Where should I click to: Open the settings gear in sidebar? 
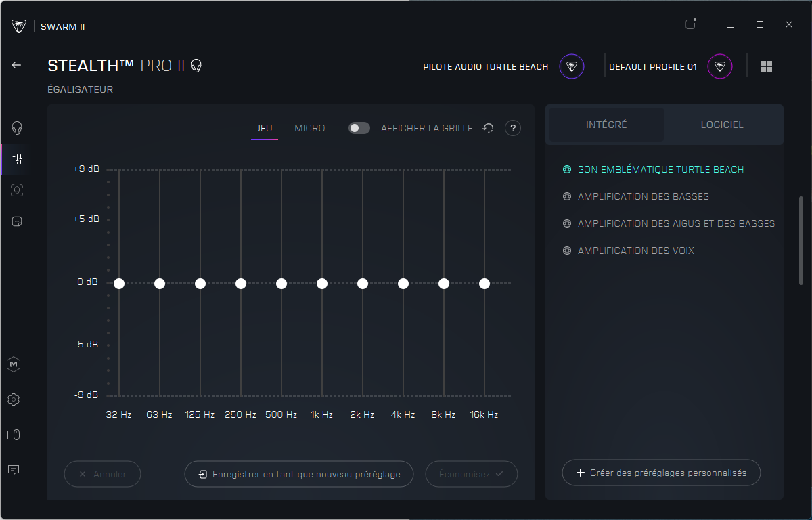(14, 399)
